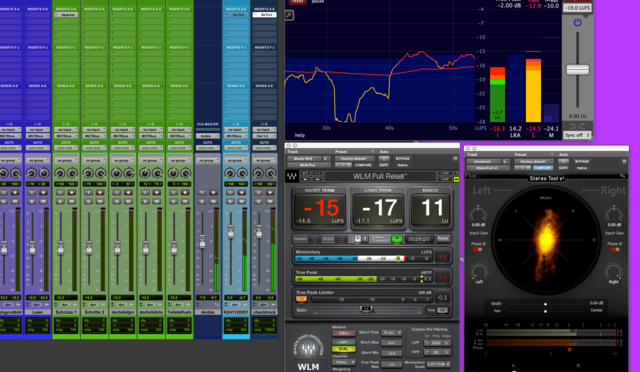Image resolution: width=640 pixels, height=372 pixels.
Task: Click the Ambis VCA fader
Action: (202, 241)
